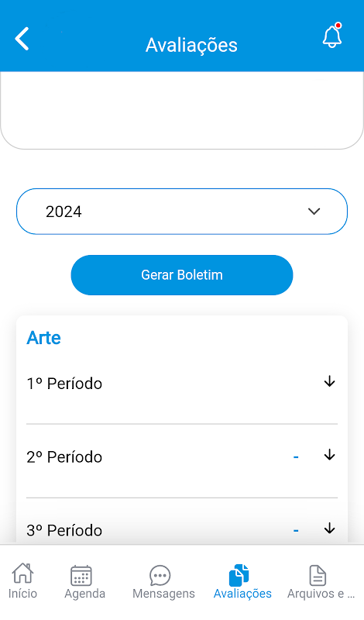Click the Gerar Boletim button
364x620 pixels.
click(182, 275)
